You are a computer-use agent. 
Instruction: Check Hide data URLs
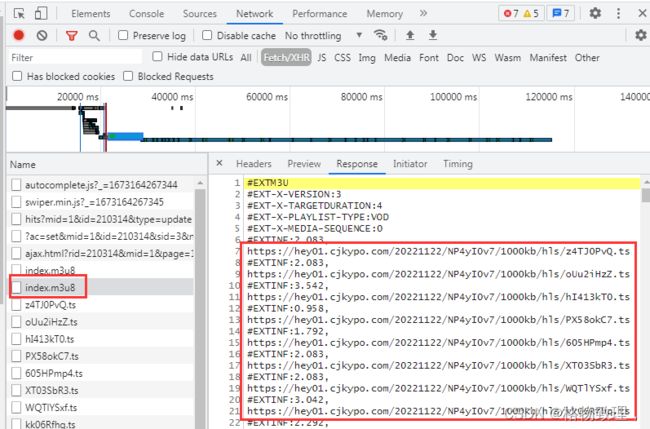tap(157, 56)
